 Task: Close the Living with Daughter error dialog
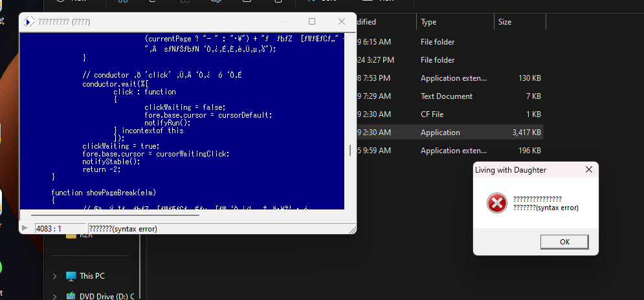click(x=588, y=170)
